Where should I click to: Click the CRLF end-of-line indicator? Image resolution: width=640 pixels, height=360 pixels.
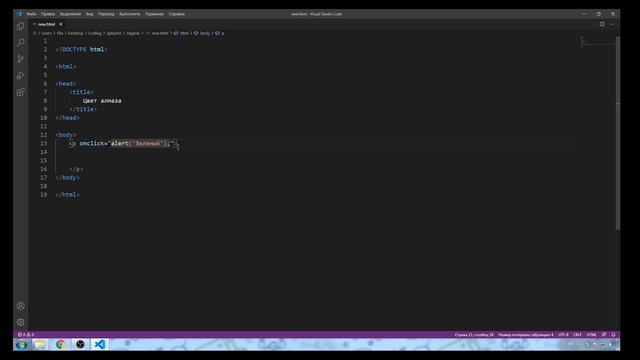(577, 335)
